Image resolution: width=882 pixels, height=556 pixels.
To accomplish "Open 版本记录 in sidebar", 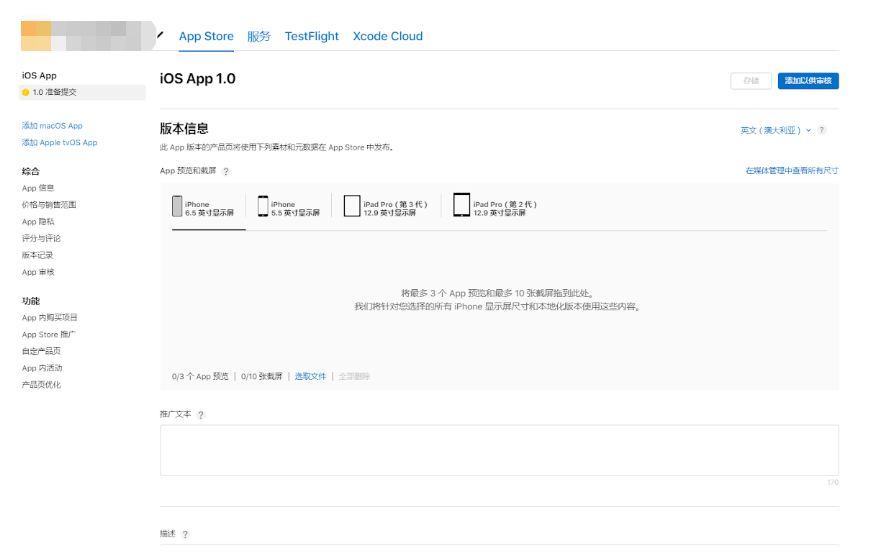I will 38,255.
